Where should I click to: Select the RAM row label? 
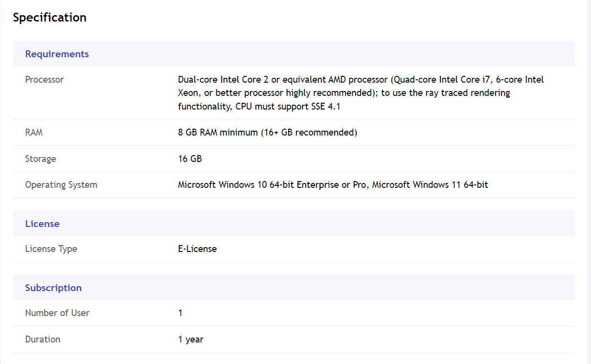click(34, 133)
